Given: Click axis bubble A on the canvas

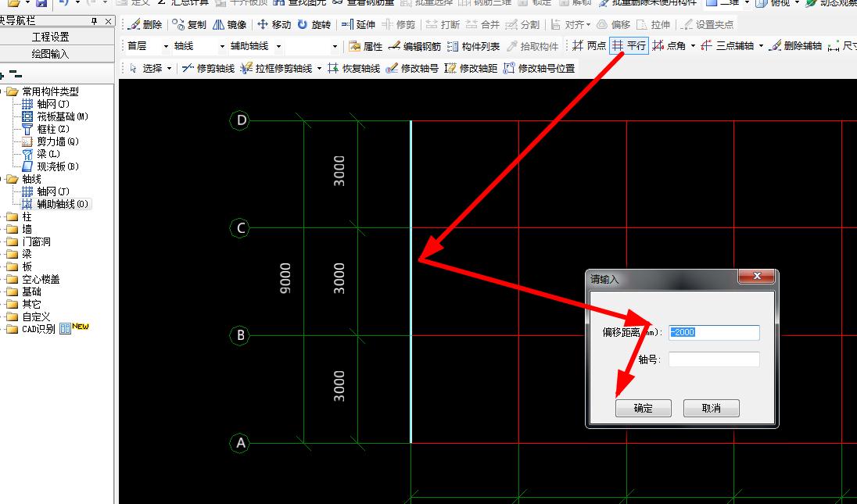Looking at the screenshot, I should click(x=240, y=443).
